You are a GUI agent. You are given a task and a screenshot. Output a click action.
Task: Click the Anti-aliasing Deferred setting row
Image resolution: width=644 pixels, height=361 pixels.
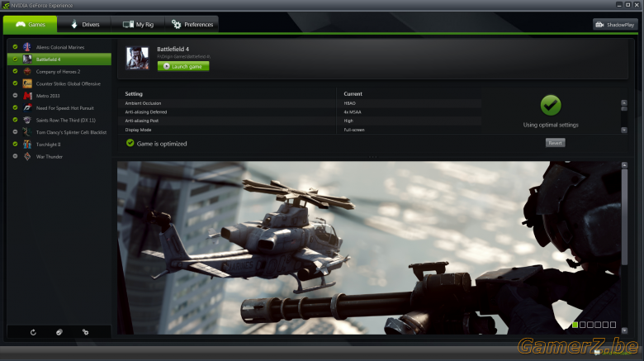pos(300,112)
